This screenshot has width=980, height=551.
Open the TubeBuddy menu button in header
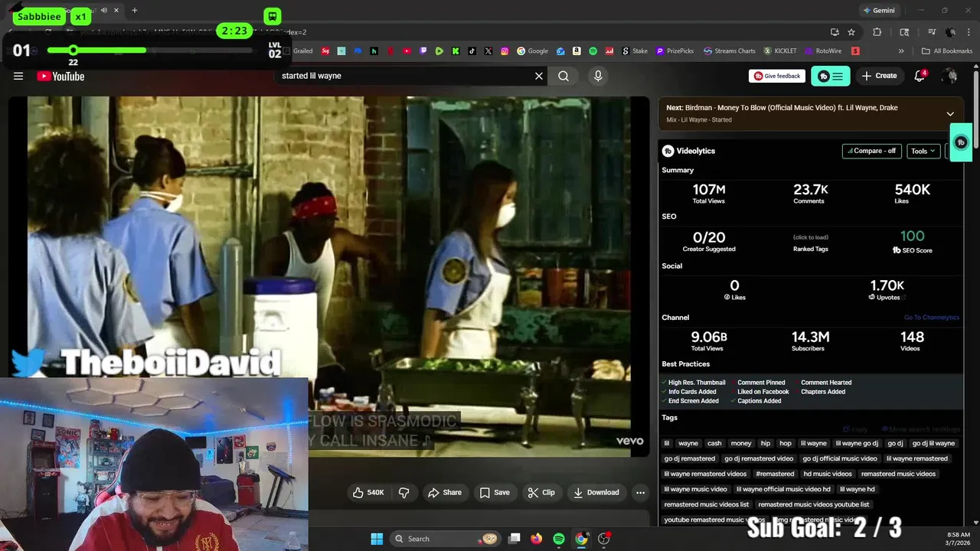click(831, 76)
